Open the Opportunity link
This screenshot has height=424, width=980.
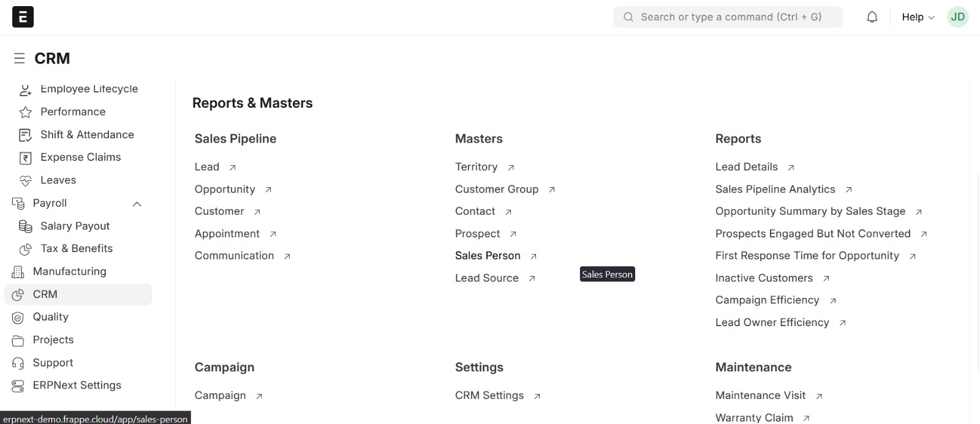pos(225,190)
